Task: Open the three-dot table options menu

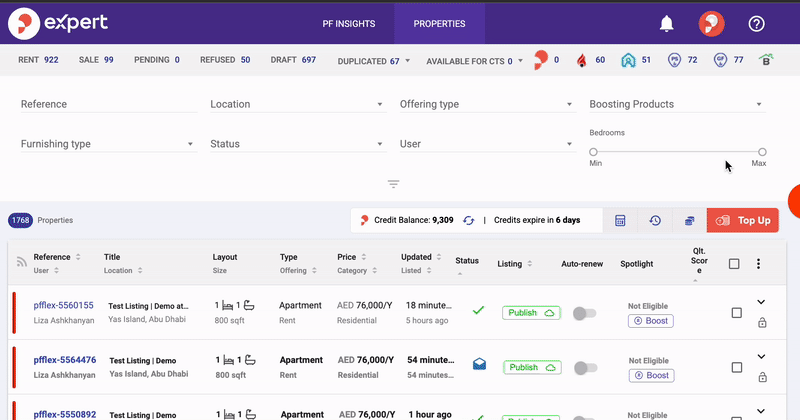Action: point(758,263)
